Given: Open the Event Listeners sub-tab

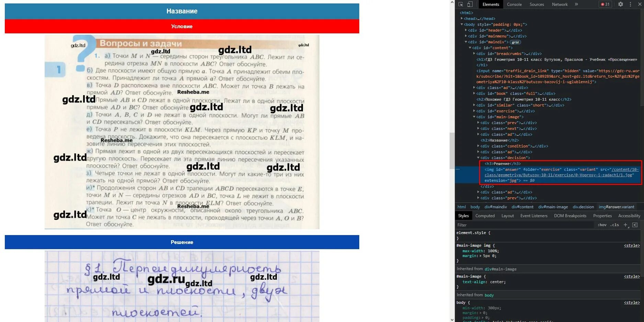Looking at the screenshot, I should point(534,216).
